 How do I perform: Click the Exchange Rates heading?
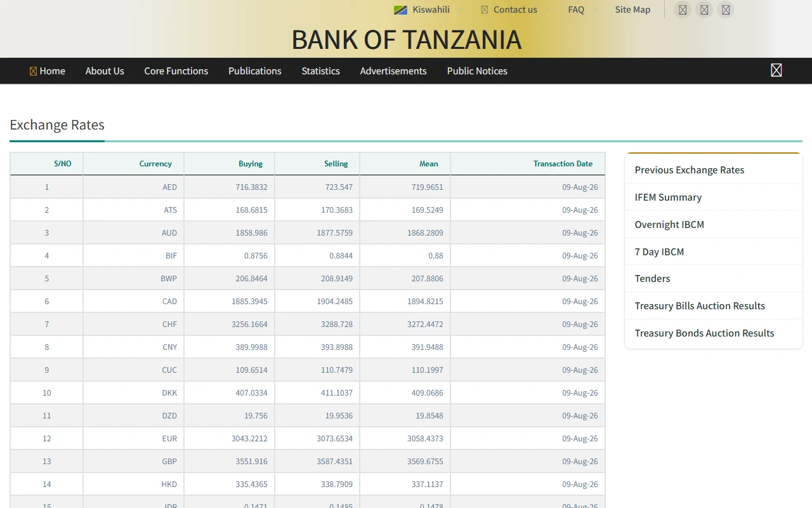pos(57,125)
